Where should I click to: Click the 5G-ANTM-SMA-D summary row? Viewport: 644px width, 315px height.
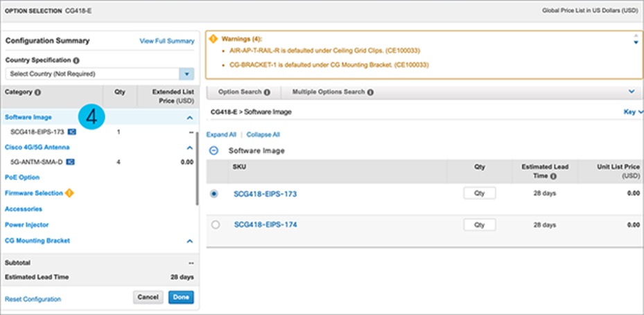point(100,162)
